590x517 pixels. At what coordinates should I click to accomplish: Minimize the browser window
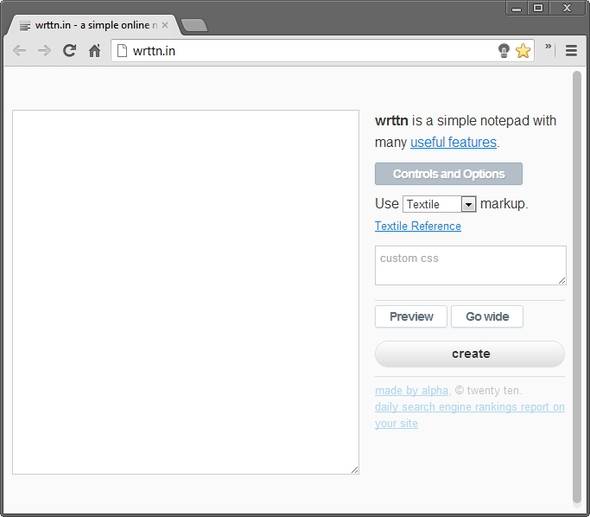tap(517, 8)
